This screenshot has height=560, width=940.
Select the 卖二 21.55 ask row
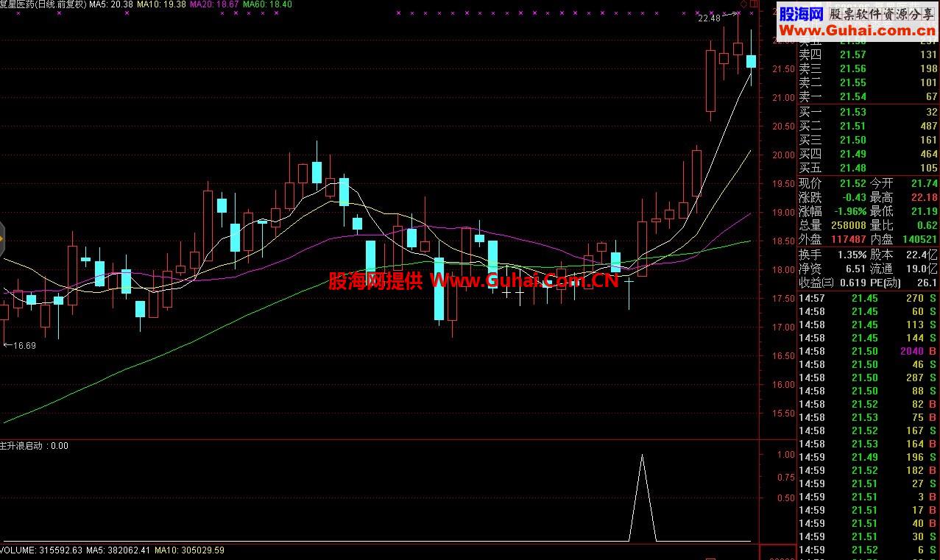pyautogui.click(x=869, y=82)
